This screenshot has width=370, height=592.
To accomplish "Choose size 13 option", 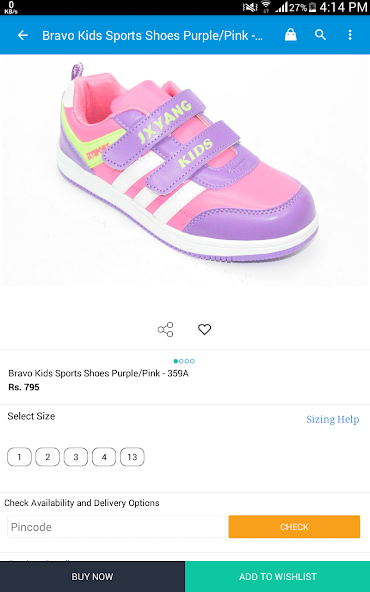I will click(132, 457).
